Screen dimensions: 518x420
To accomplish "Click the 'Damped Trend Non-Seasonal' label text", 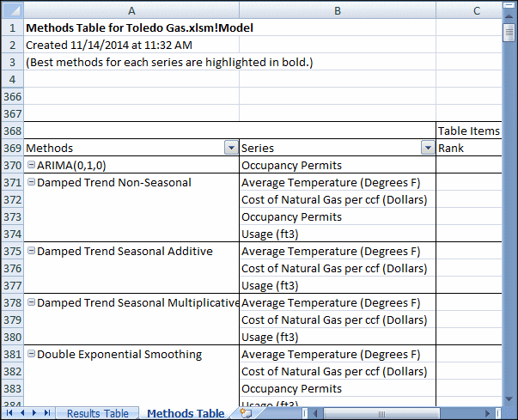I will pos(114,182).
